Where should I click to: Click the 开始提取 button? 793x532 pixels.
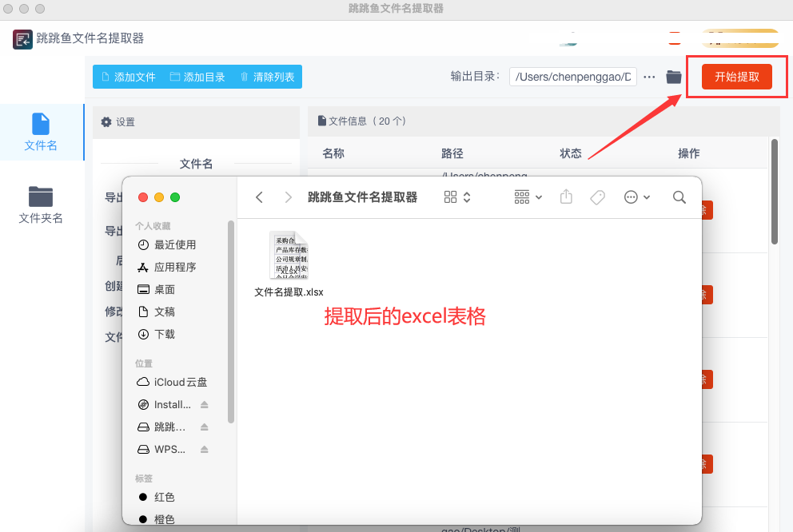point(736,77)
